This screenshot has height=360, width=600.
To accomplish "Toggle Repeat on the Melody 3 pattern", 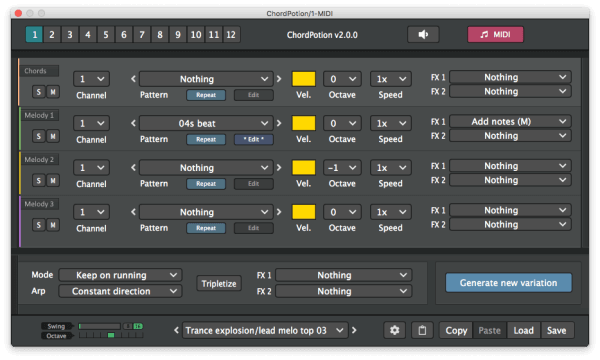I will pos(206,228).
